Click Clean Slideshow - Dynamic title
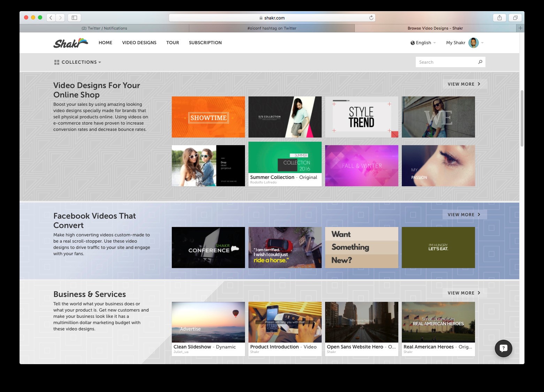 pos(205,347)
